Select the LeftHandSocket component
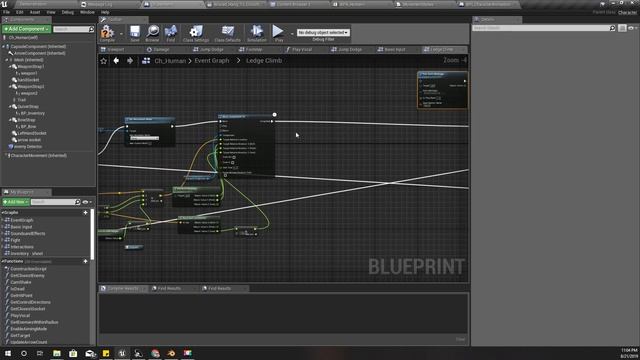 32,133
